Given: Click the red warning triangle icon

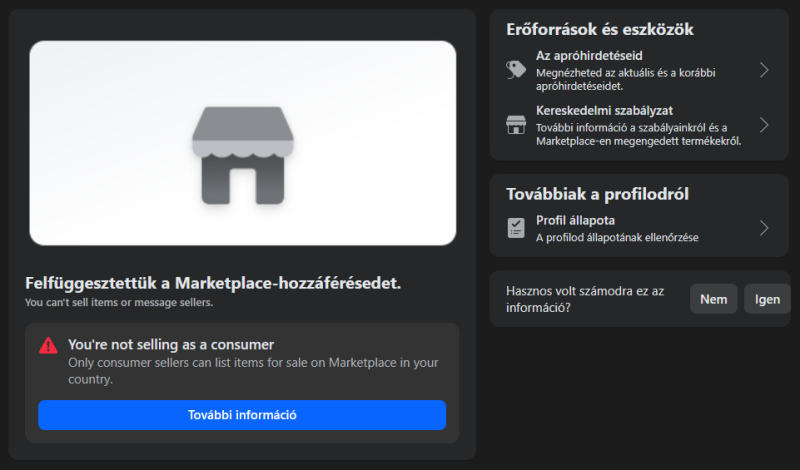Looking at the screenshot, I should coord(48,345).
